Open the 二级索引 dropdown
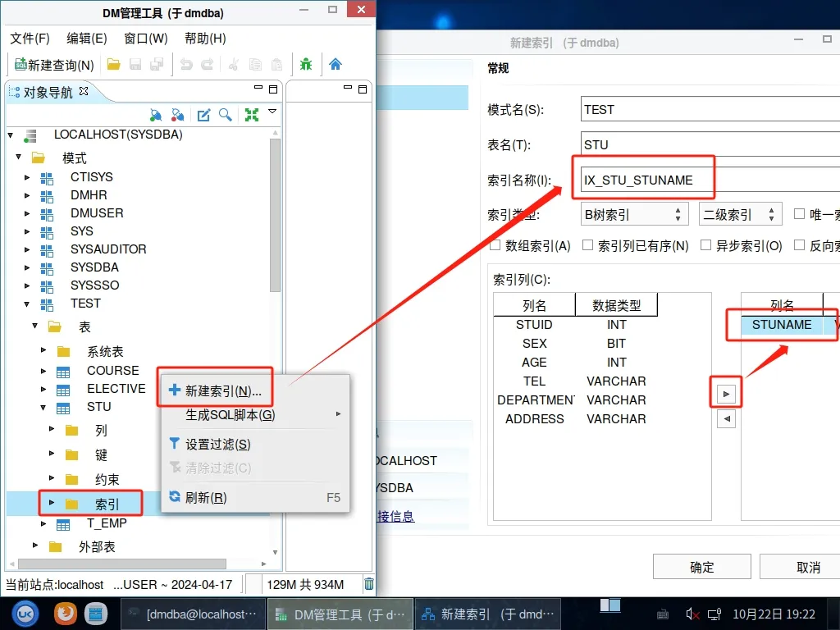The image size is (840, 630). (740, 215)
